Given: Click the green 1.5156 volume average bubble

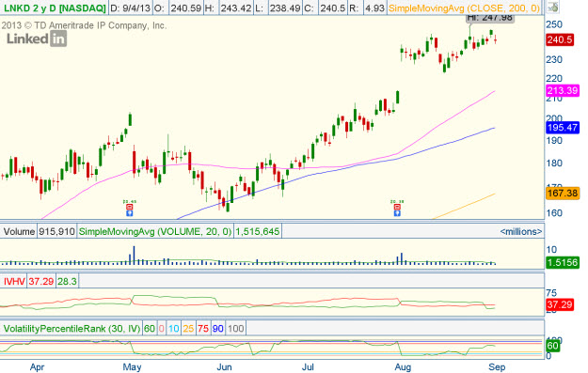Looking at the screenshot, I should click(563, 262).
